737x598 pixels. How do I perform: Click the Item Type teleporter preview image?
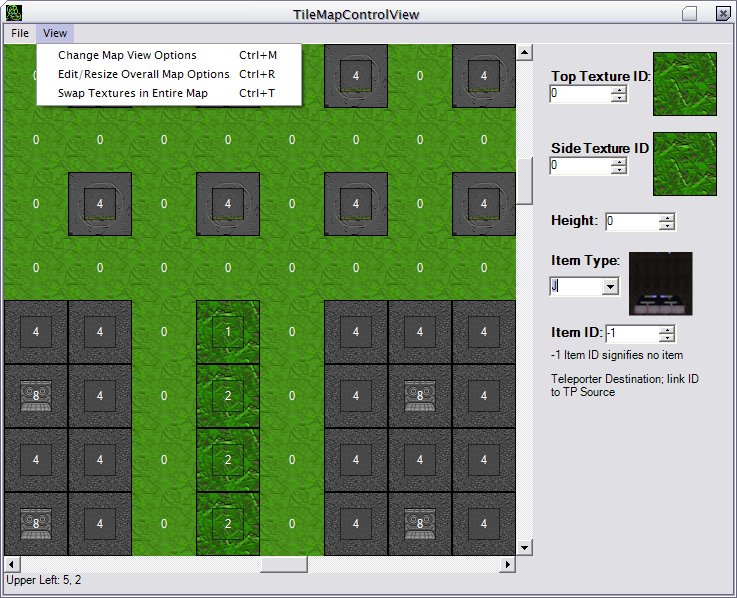click(x=660, y=284)
